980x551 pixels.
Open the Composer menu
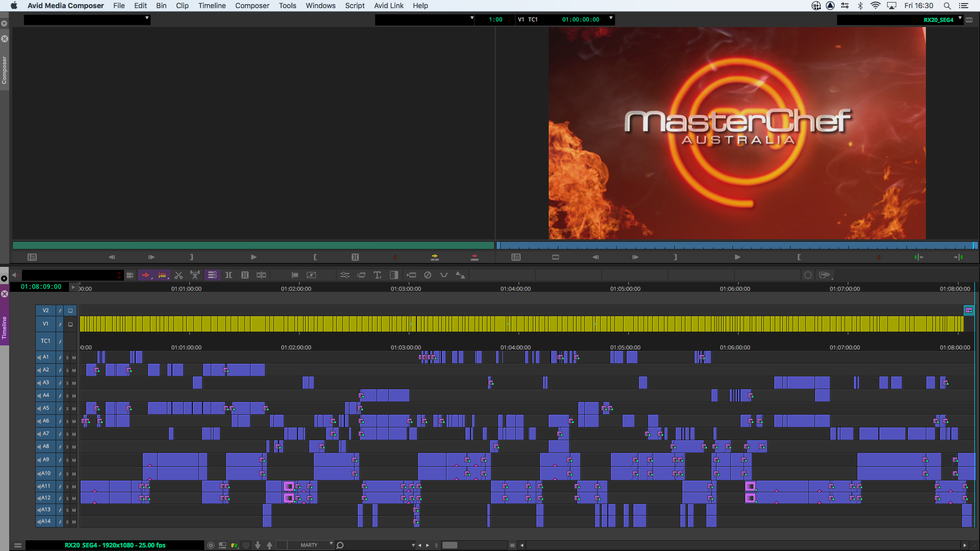tap(252, 6)
